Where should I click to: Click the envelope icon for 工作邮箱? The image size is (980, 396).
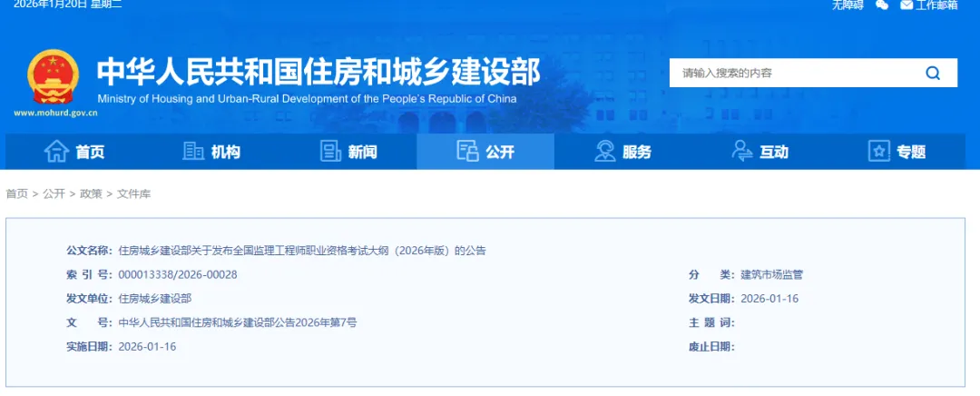coord(906,5)
